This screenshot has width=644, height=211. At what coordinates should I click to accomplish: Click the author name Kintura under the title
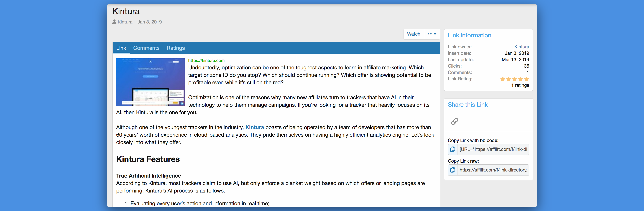(125, 22)
